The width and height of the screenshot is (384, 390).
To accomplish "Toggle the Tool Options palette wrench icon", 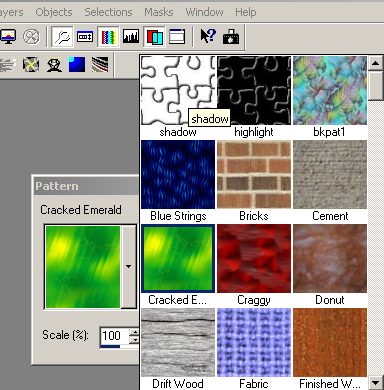I will point(62,36).
